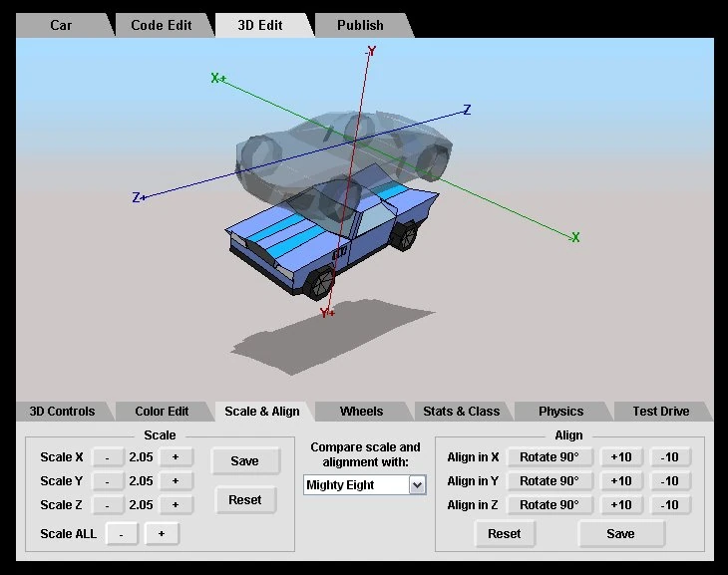Increase Scale Z with plus button
The image size is (728, 575).
pyautogui.click(x=176, y=505)
